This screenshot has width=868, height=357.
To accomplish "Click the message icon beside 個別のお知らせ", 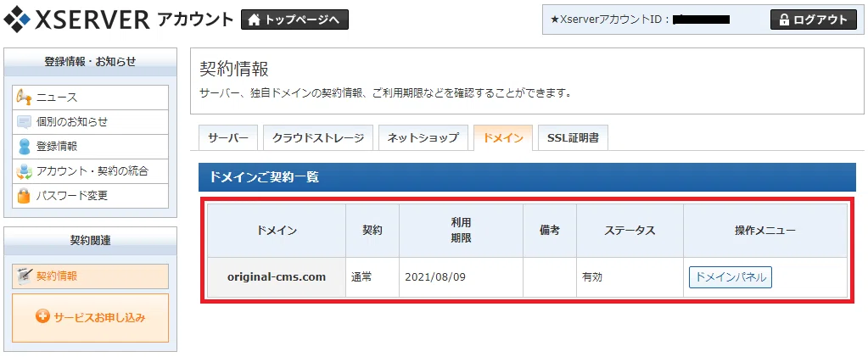I will click(x=25, y=122).
